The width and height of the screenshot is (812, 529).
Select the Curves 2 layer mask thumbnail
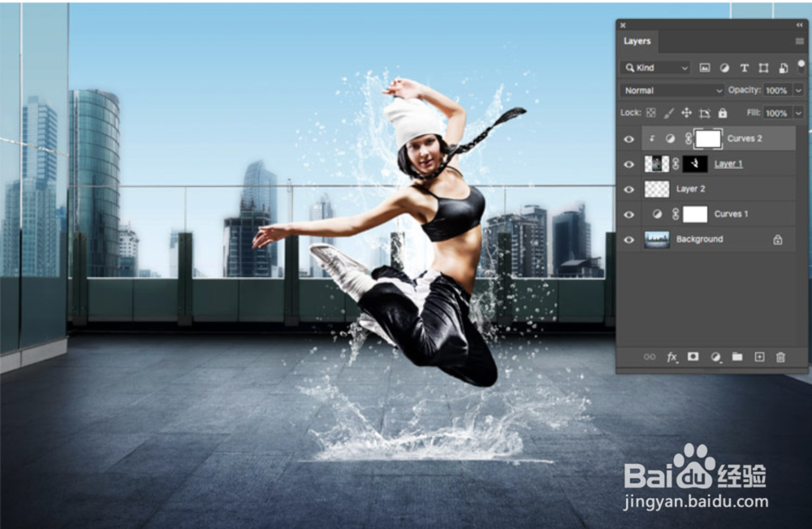click(708, 138)
